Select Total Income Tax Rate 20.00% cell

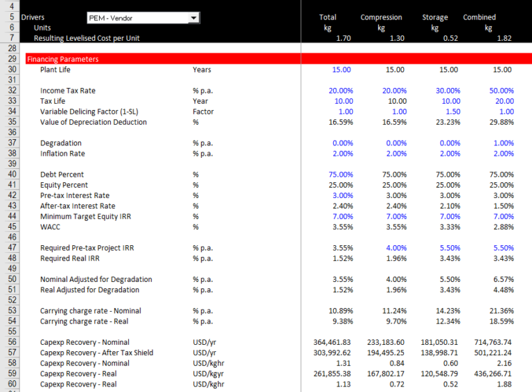[x=341, y=91]
